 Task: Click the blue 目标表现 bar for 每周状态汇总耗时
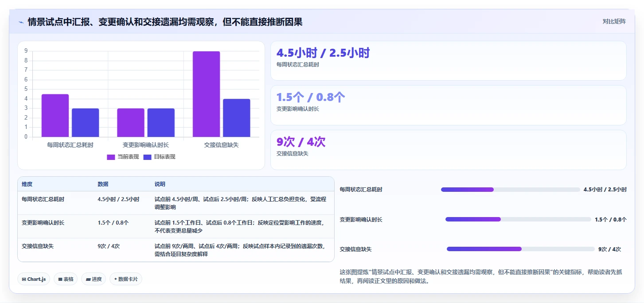click(x=86, y=123)
